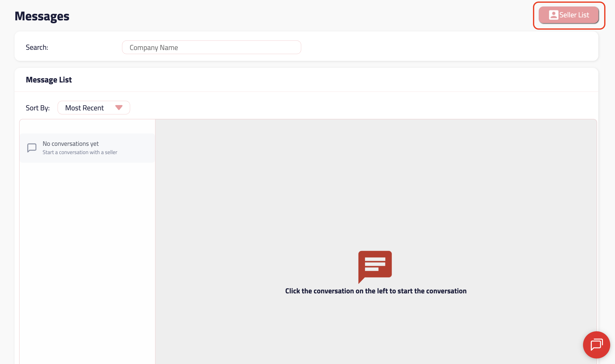Click the Message List heading
Viewport: 615px width, 364px height.
click(49, 80)
